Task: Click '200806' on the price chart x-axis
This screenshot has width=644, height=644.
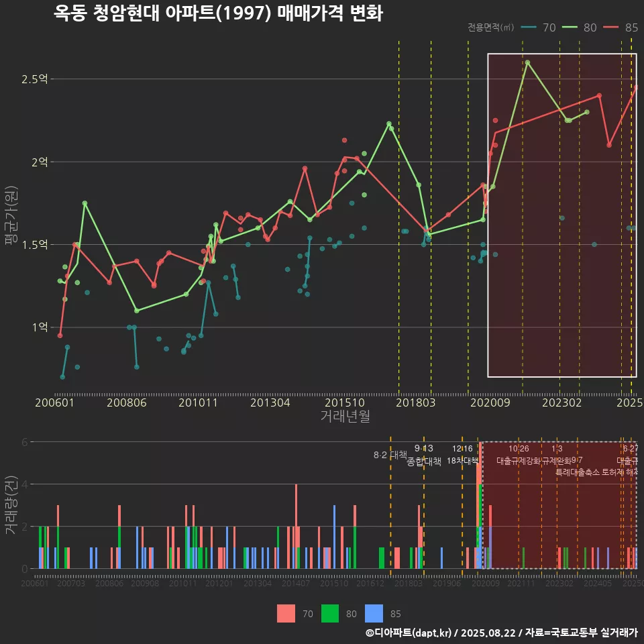Action: 127,402
